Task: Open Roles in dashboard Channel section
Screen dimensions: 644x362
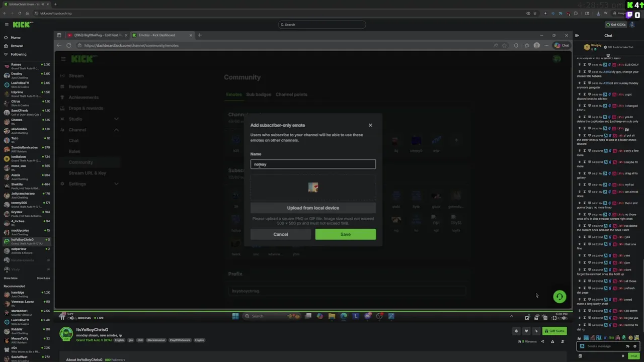Action: 74,151
